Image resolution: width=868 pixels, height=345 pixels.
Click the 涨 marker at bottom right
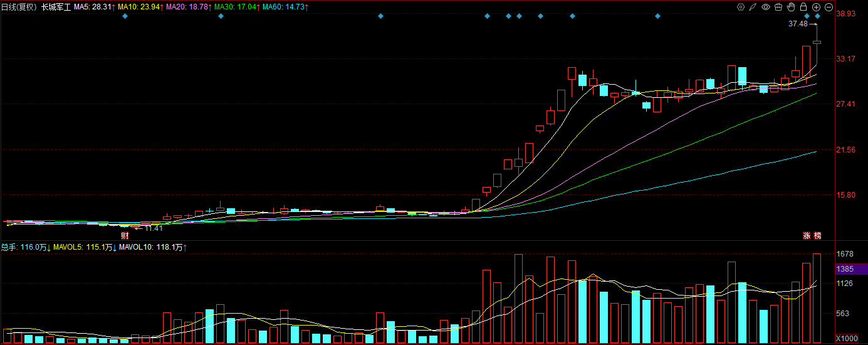click(807, 236)
